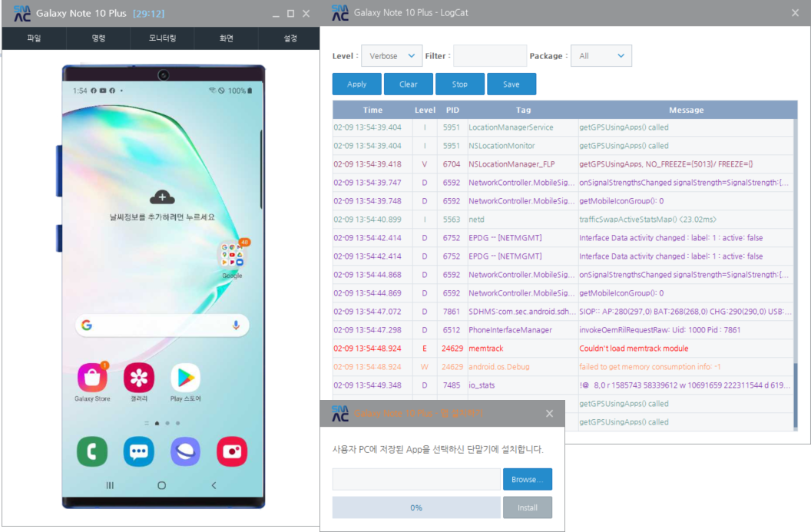Click the LogCat Filter text field
Viewport: 811px width, 532px height.
(x=490, y=56)
